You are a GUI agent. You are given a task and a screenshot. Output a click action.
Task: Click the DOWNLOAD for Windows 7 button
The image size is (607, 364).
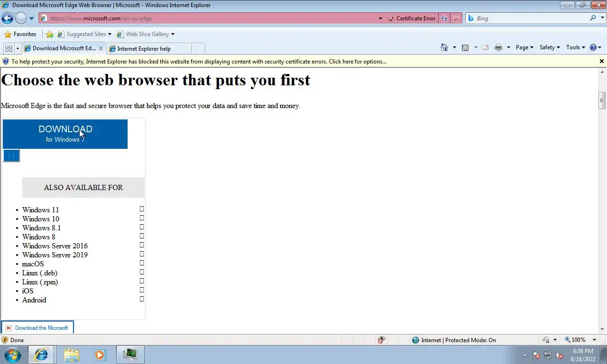pos(65,134)
